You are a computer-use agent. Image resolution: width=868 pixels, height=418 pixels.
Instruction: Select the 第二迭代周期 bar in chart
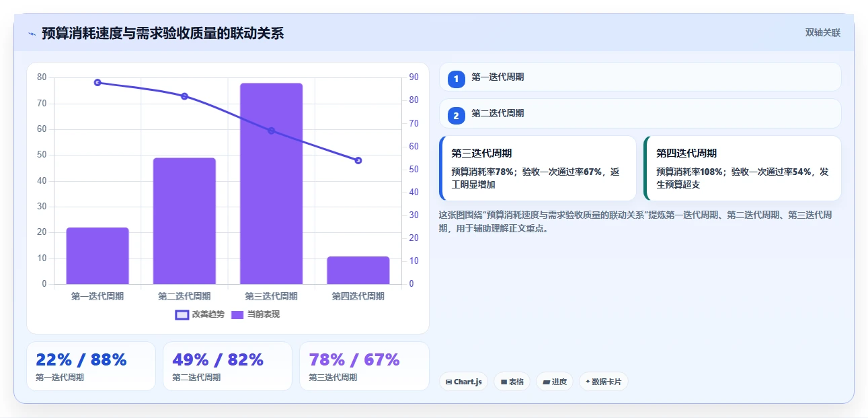click(184, 221)
